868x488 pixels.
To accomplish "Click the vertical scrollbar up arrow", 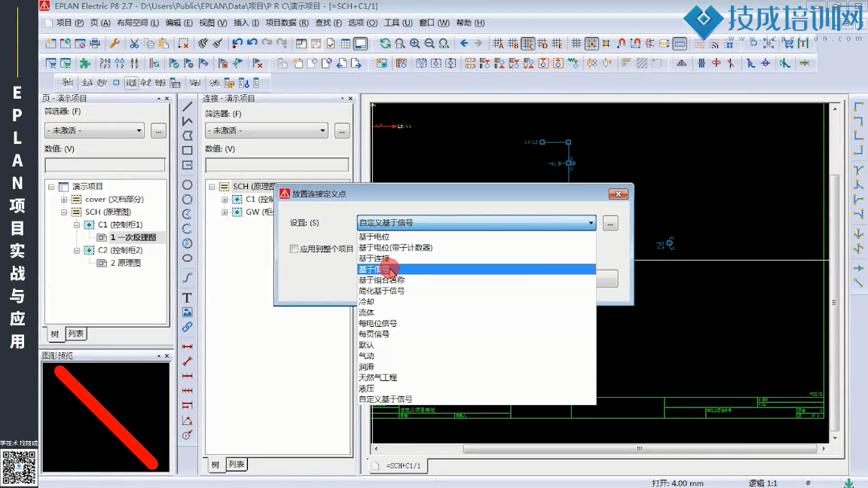I will (x=835, y=109).
